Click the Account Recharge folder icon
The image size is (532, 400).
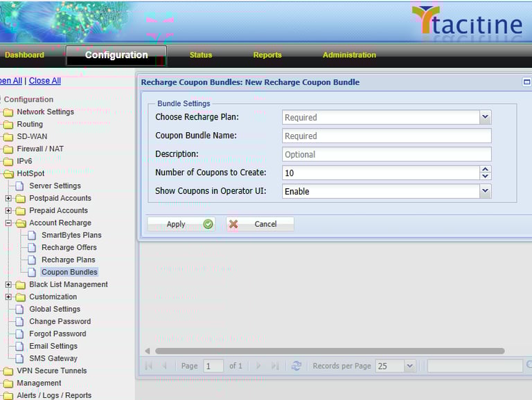21,224
